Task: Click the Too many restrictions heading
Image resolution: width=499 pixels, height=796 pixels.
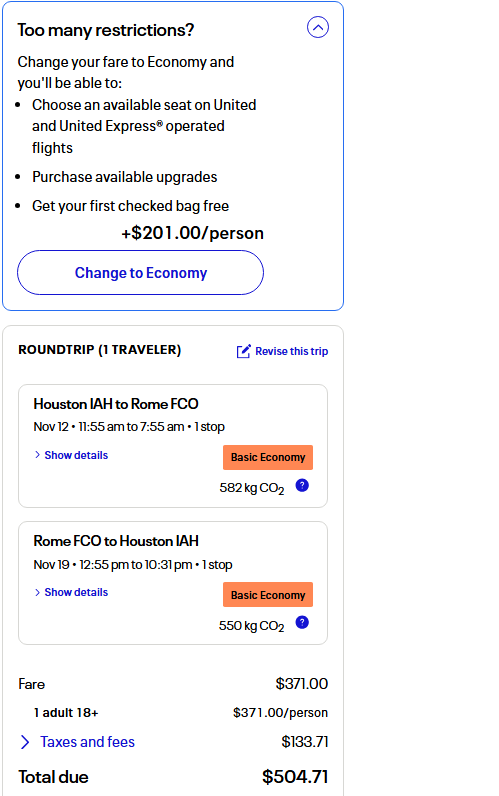Action: pyautogui.click(x=106, y=30)
